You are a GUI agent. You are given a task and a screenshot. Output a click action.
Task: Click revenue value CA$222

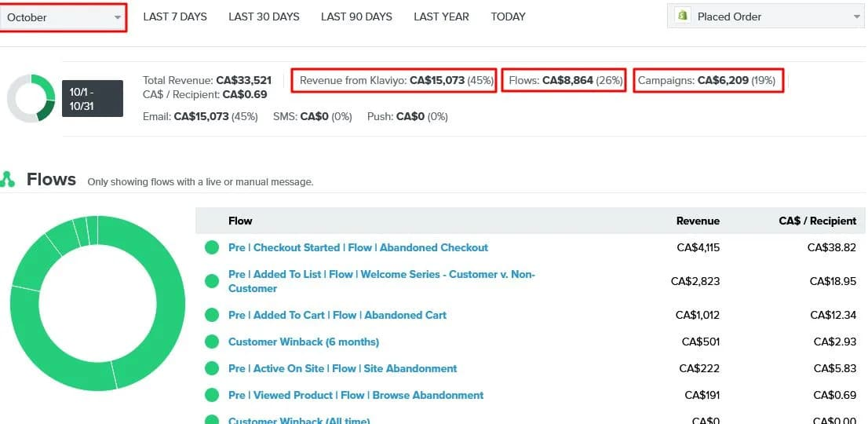coord(699,368)
